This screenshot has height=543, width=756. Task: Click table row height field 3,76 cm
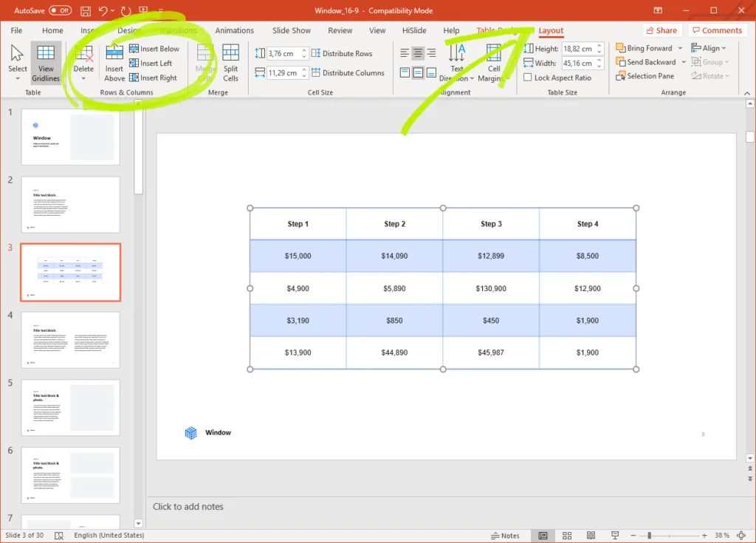click(x=283, y=54)
